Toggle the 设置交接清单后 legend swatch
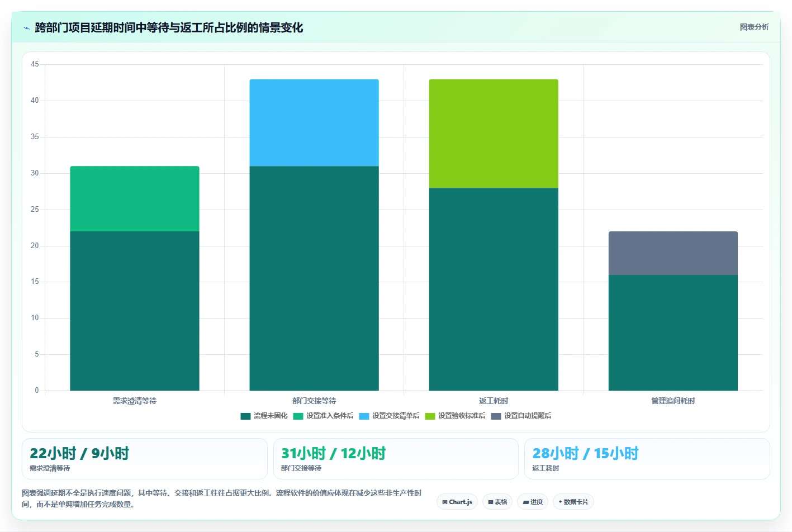This screenshot has height=532, width=792. 364,416
